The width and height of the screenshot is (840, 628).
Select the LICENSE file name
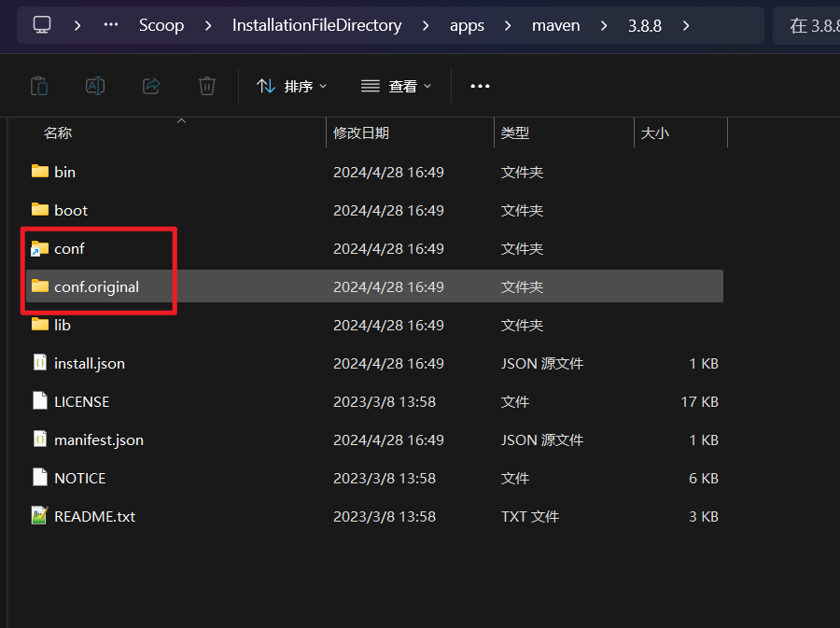[81, 401]
